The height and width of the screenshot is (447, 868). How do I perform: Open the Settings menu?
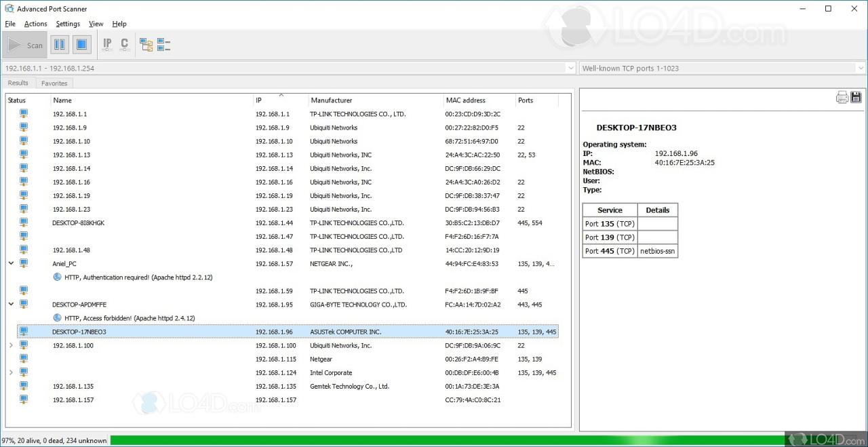(68, 24)
